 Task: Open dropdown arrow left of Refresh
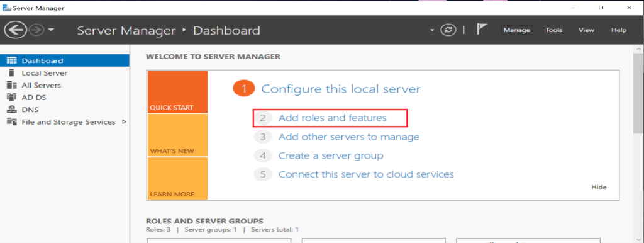click(432, 30)
